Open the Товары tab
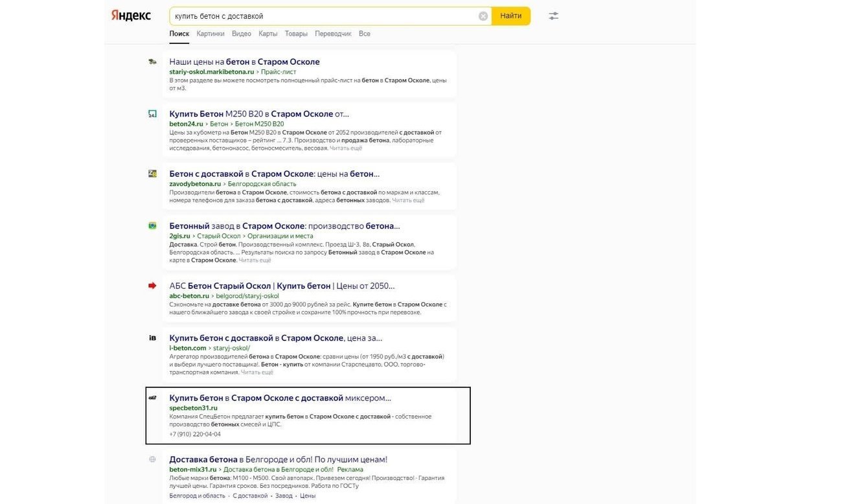This screenshot has width=868, height=504. pos(296,34)
